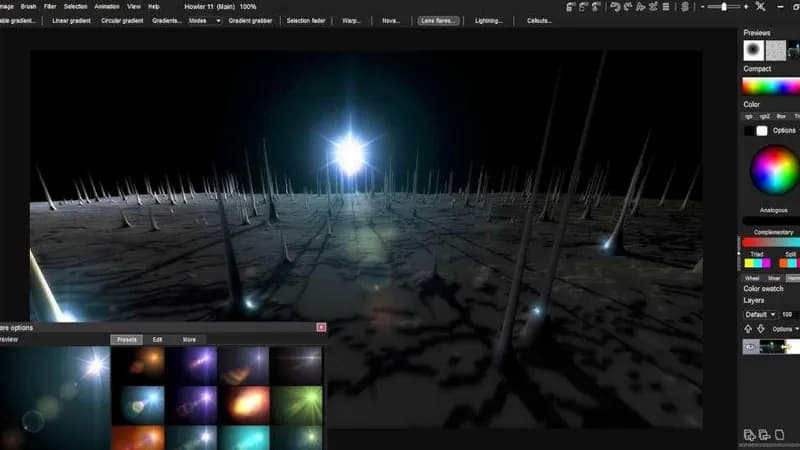The height and width of the screenshot is (450, 800).
Task: Click first layer icon at panel bottom
Action: point(749,435)
